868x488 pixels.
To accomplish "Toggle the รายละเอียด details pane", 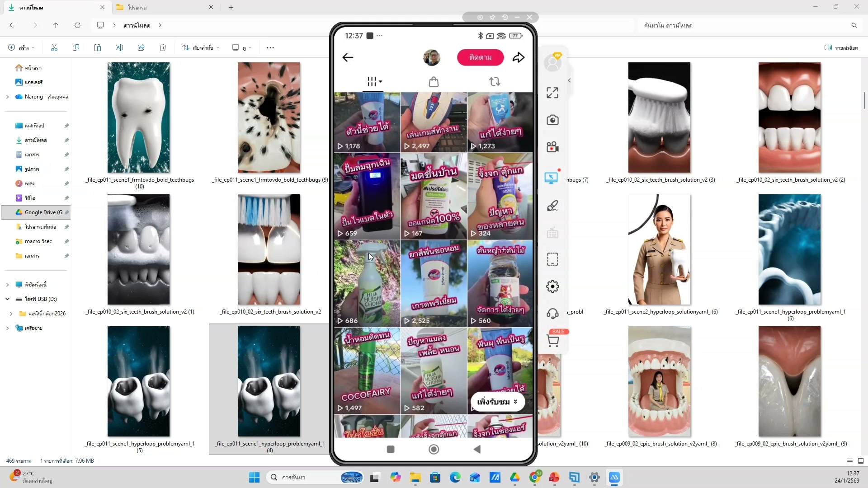I will [x=841, y=47].
